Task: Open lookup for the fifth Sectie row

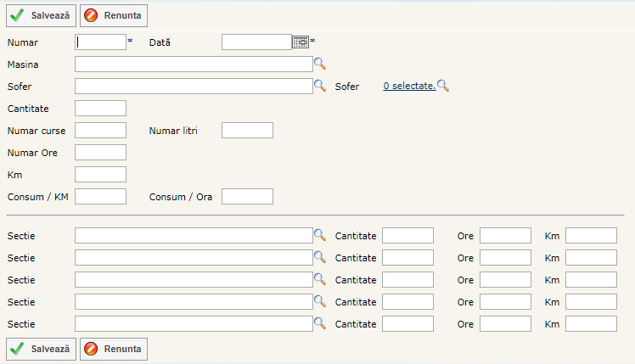Action: pos(320,323)
